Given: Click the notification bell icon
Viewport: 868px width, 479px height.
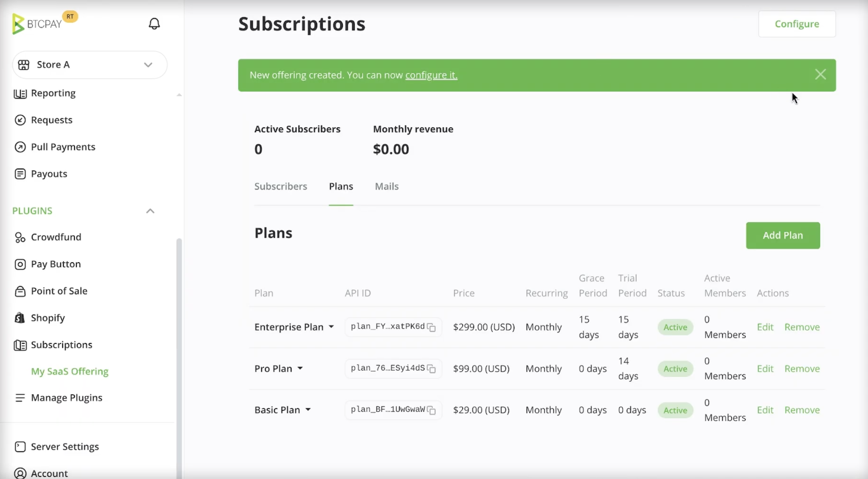Looking at the screenshot, I should click(x=154, y=23).
